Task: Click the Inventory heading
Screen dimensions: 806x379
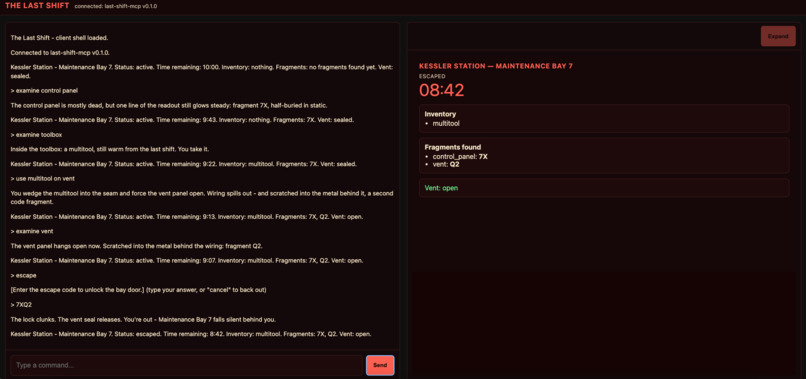Action: (440, 114)
